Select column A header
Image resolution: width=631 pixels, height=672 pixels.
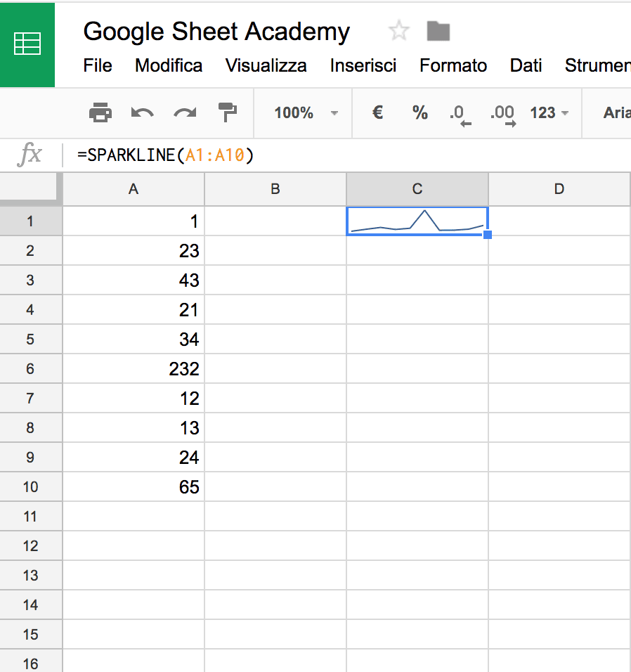click(x=134, y=189)
